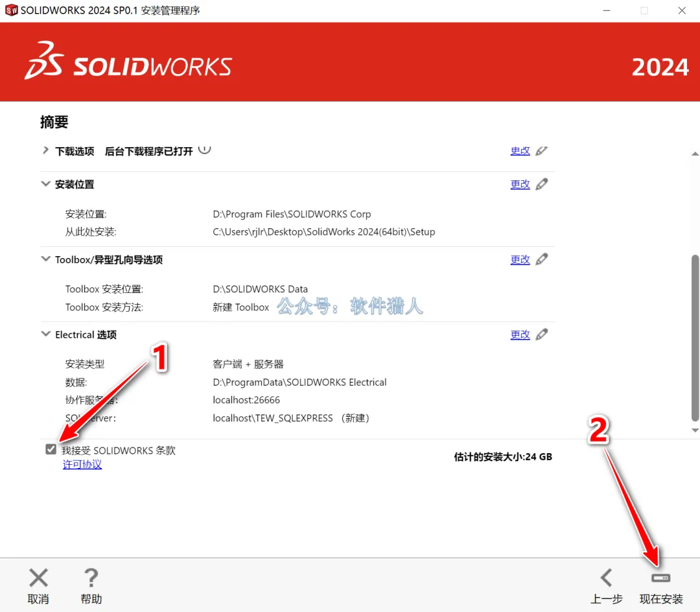Click 估计的安装大小:24 GB text
This screenshot has width=700, height=612.
503,456
